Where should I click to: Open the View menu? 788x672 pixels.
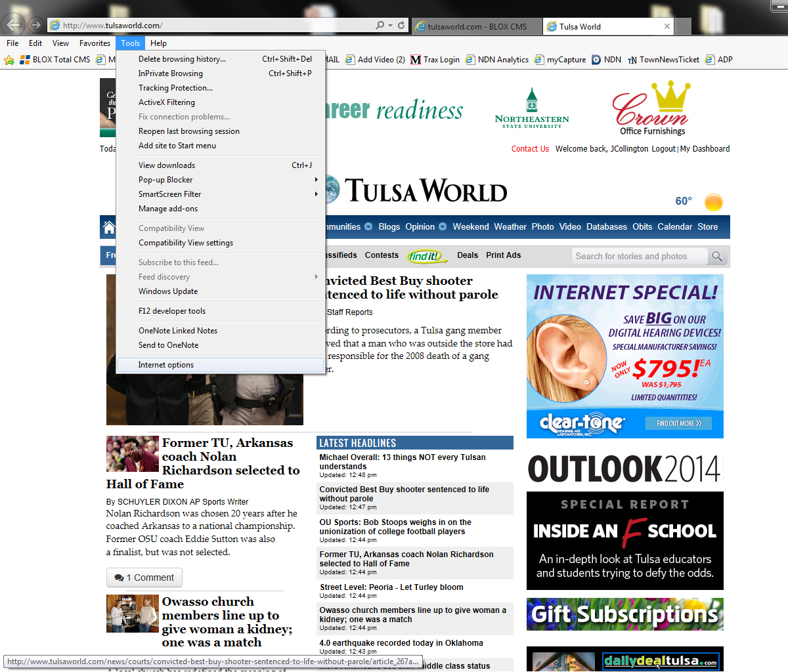coord(60,43)
